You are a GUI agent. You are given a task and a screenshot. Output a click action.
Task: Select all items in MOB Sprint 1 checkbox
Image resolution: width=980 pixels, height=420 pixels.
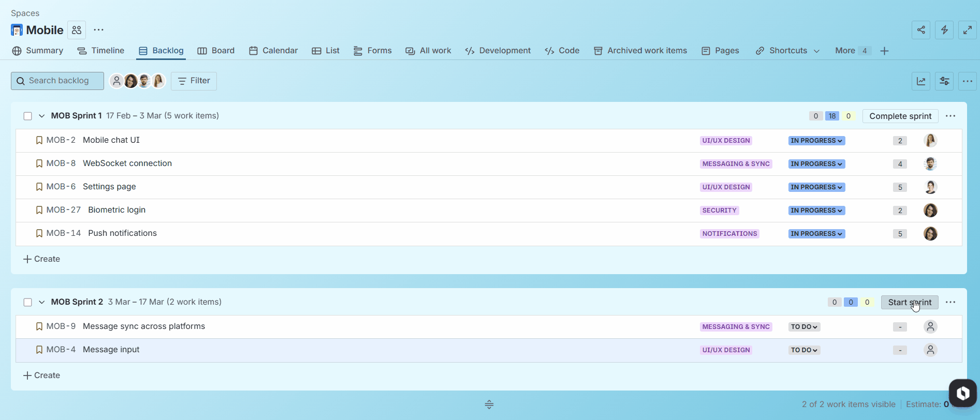[x=28, y=116]
